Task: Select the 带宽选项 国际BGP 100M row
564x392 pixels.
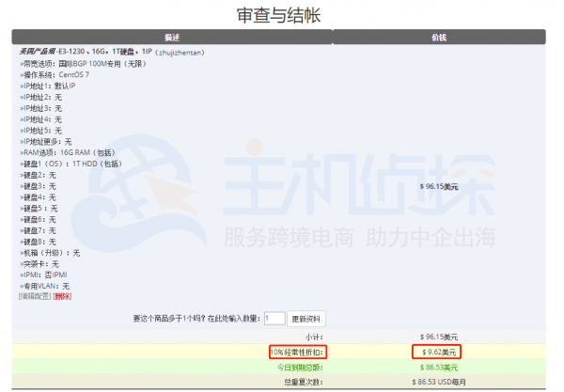Action: [84, 64]
